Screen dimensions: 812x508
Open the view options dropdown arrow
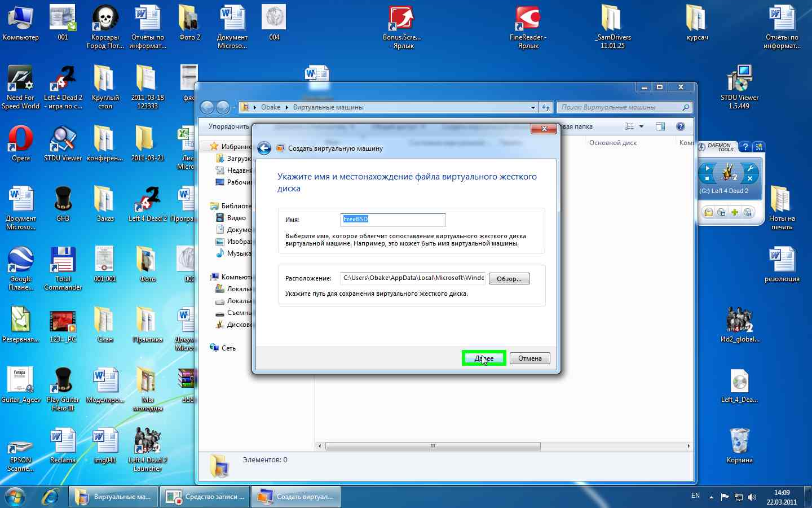[641, 126]
